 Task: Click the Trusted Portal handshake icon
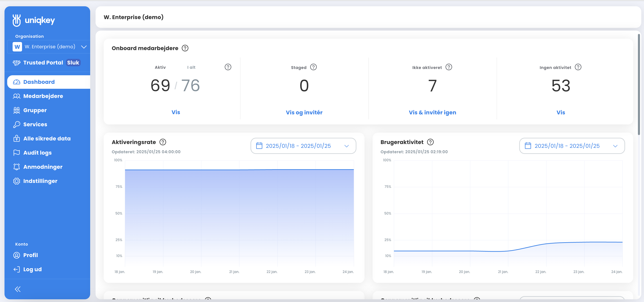coord(16,63)
